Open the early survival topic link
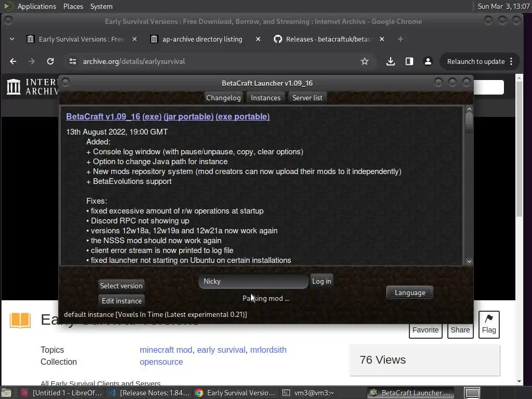Screen dimensions: 532x399 tap(221, 350)
